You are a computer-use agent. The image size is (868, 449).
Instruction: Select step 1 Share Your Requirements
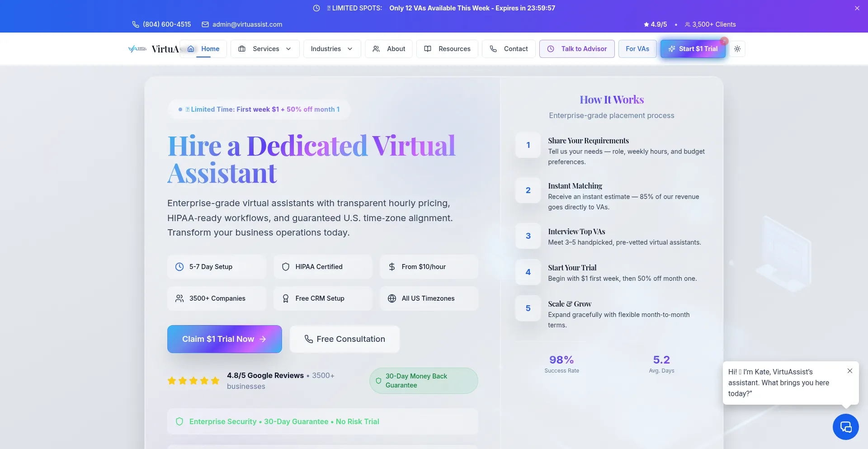coord(588,141)
